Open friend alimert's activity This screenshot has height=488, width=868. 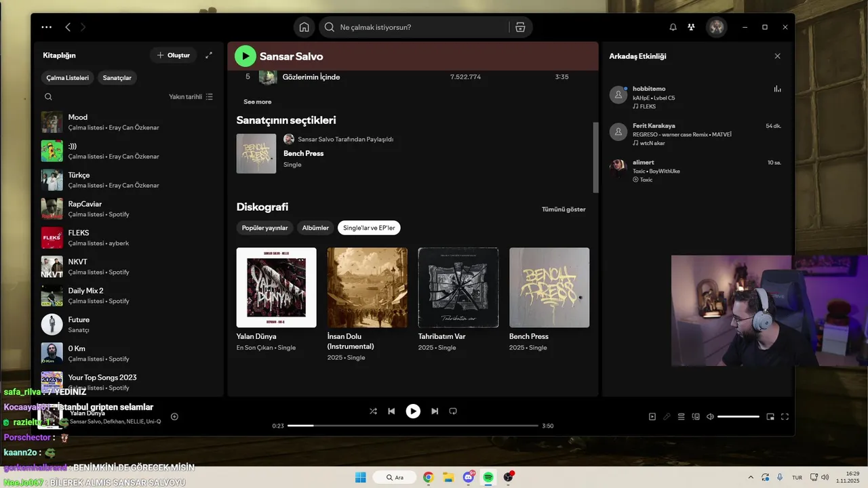click(697, 171)
